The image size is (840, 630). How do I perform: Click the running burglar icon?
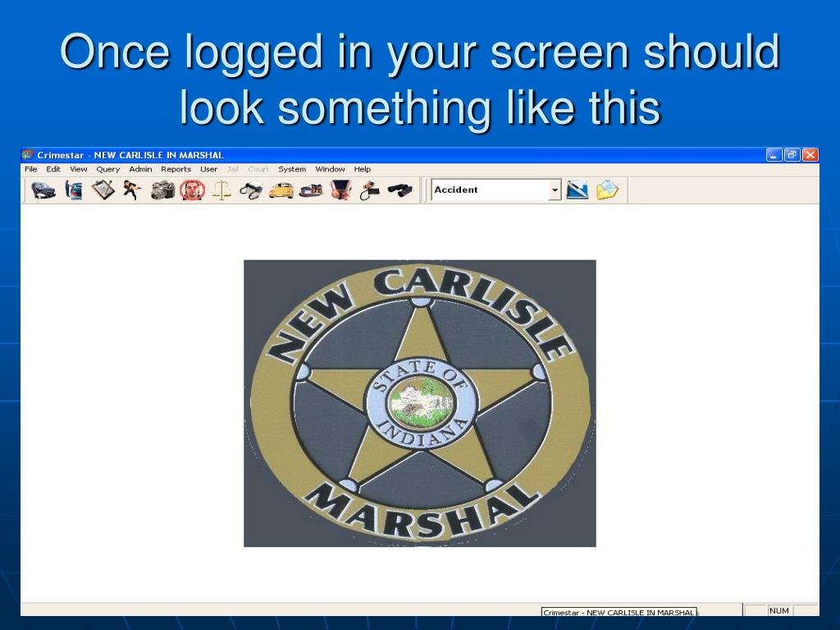132,190
